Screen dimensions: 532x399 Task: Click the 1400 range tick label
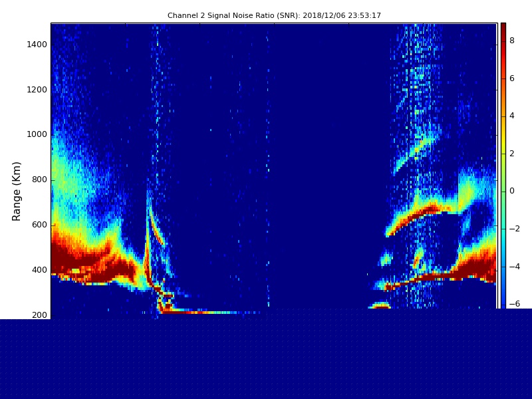tap(37, 45)
